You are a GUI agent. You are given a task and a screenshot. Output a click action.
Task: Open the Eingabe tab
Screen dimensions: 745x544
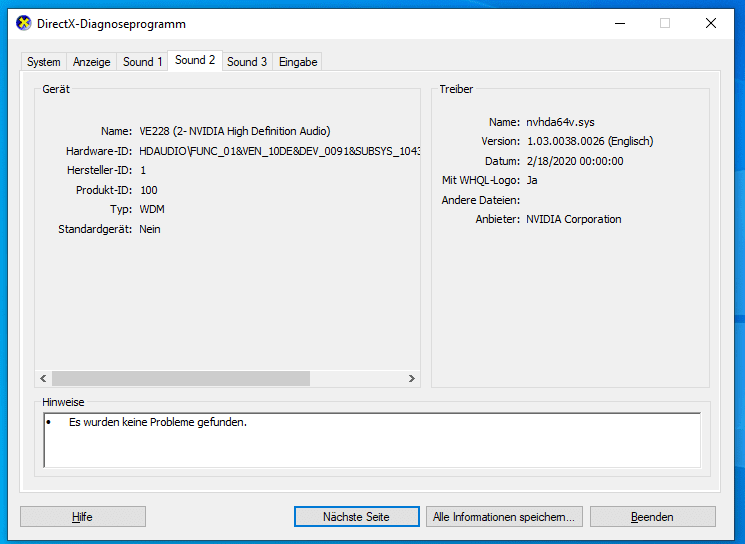[x=298, y=62]
